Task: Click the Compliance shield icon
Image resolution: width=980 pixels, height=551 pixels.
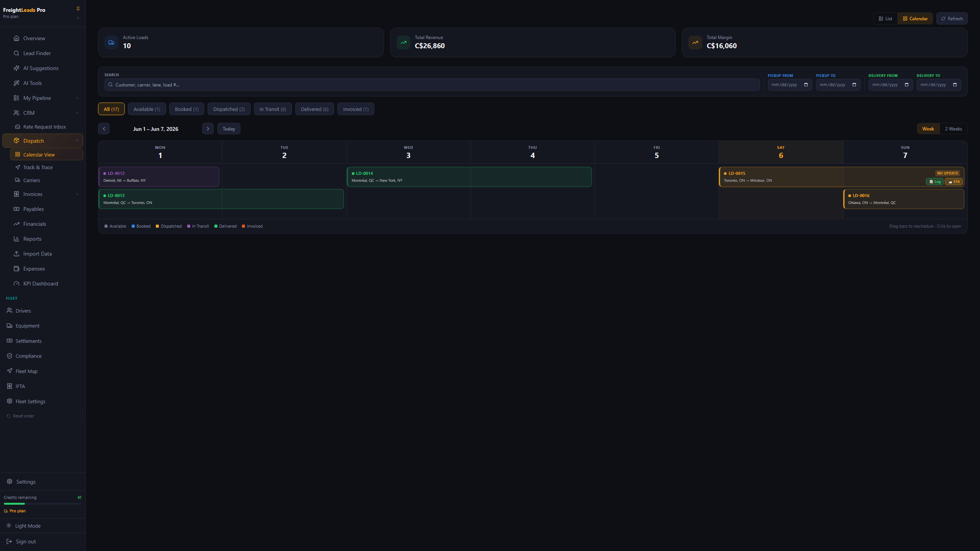Action: tap(10, 356)
